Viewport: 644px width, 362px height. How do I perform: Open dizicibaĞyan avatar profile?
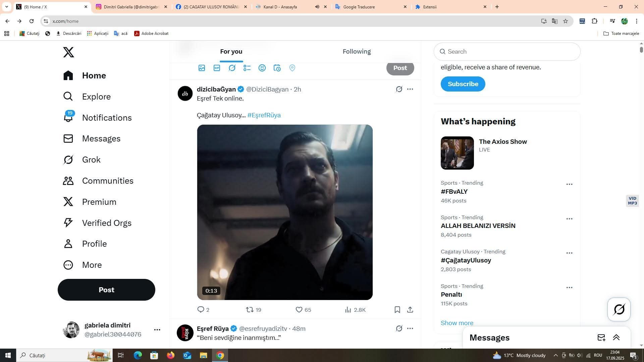(185, 93)
